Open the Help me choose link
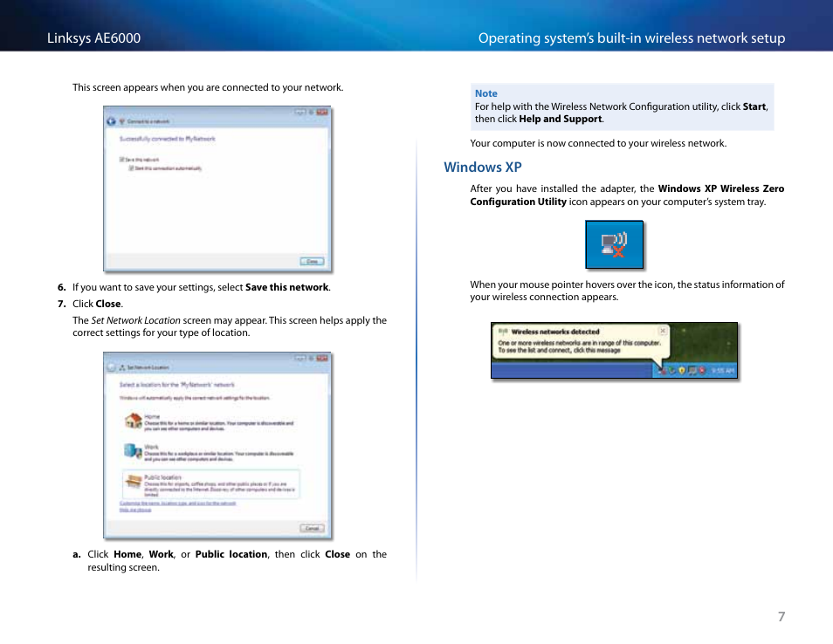The image size is (833, 644). pos(135,510)
